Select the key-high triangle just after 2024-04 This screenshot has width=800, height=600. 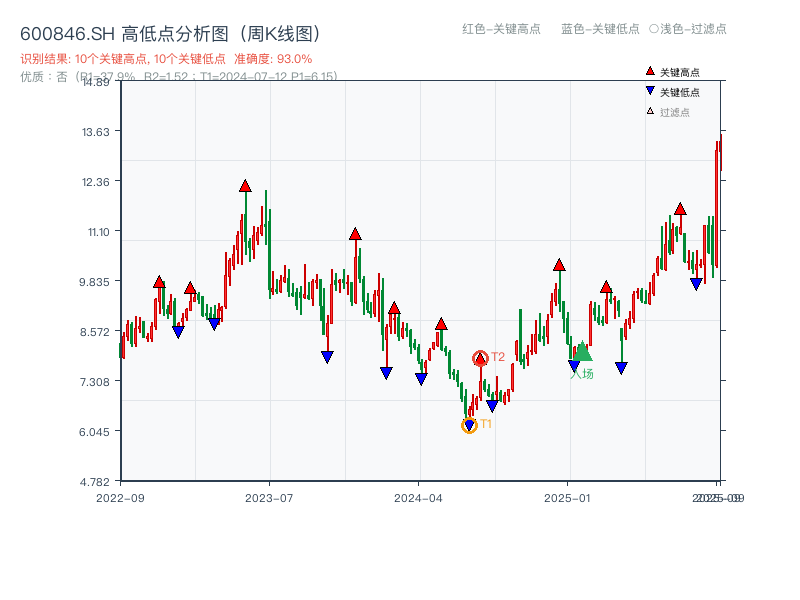coord(441,323)
